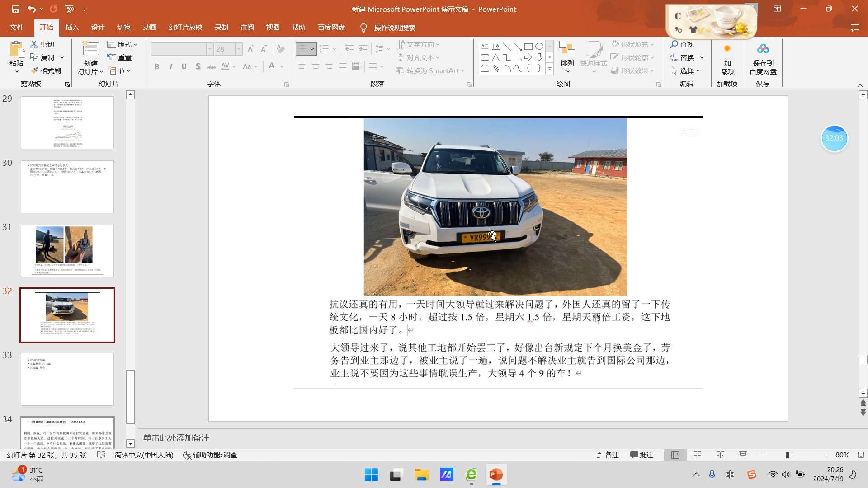Open the font size dropdown

[239, 49]
